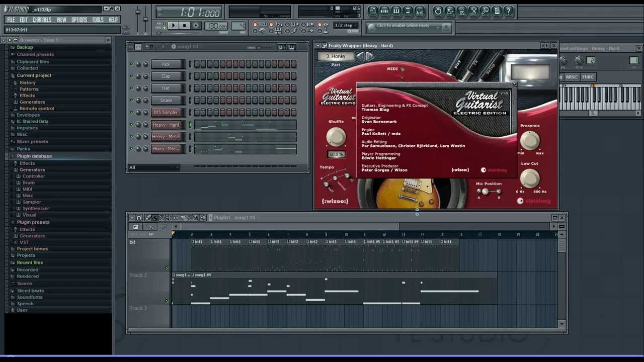The height and width of the screenshot is (362, 644).
Task: Open the EDIT menu
Action: pos(24,20)
